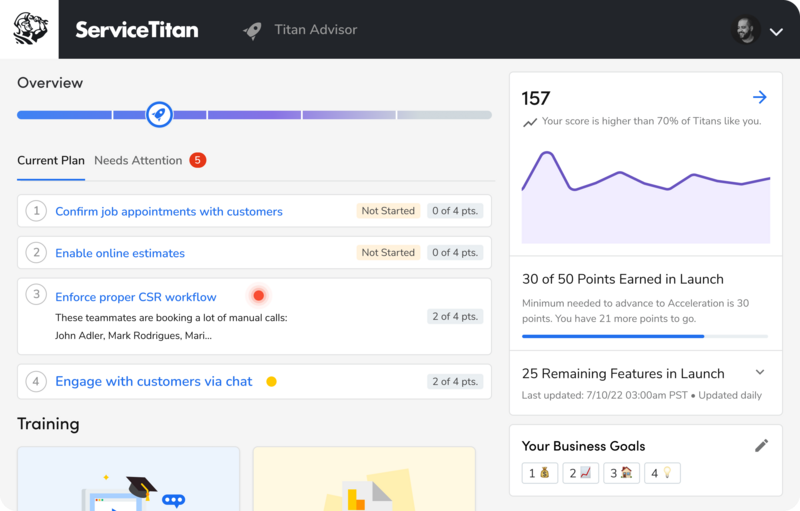Click the grey last segment of Overview bar
Viewport: 800px width, 511px height.
444,115
